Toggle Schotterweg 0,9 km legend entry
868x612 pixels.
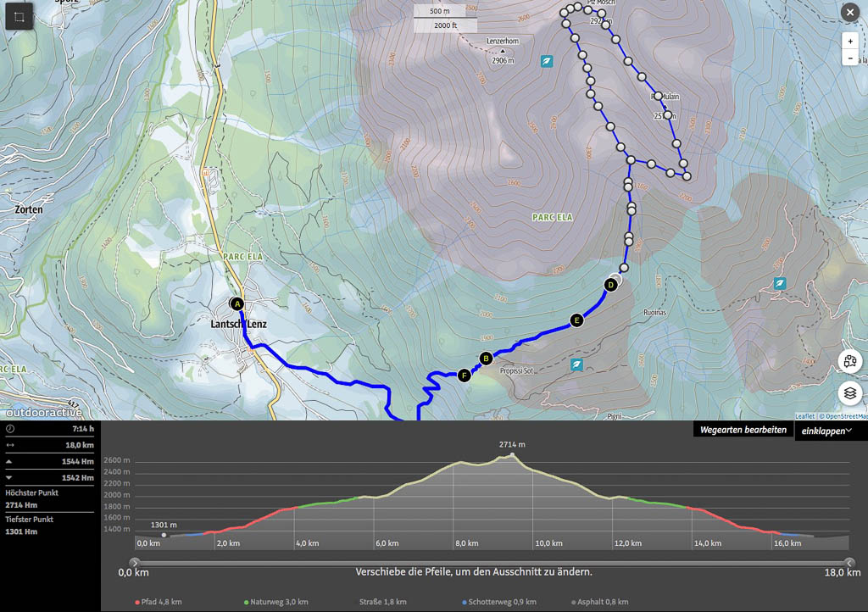click(x=500, y=602)
